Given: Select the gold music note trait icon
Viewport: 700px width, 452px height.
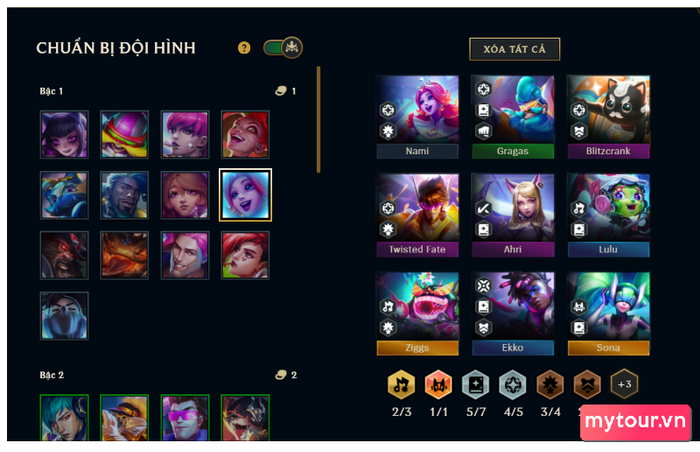Looking at the screenshot, I should (x=401, y=384).
